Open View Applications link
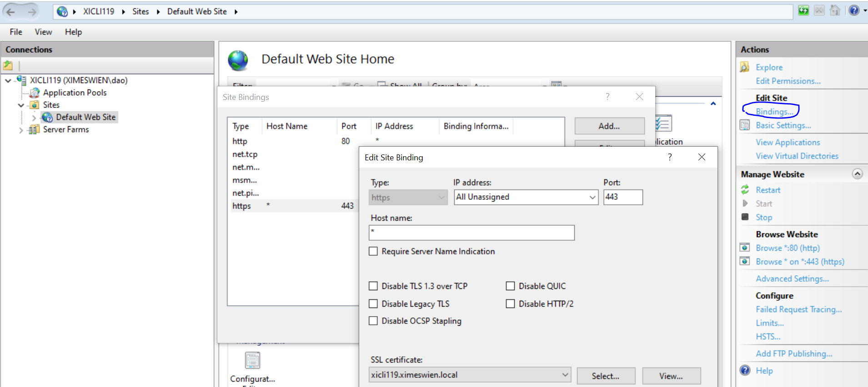 [x=788, y=142]
